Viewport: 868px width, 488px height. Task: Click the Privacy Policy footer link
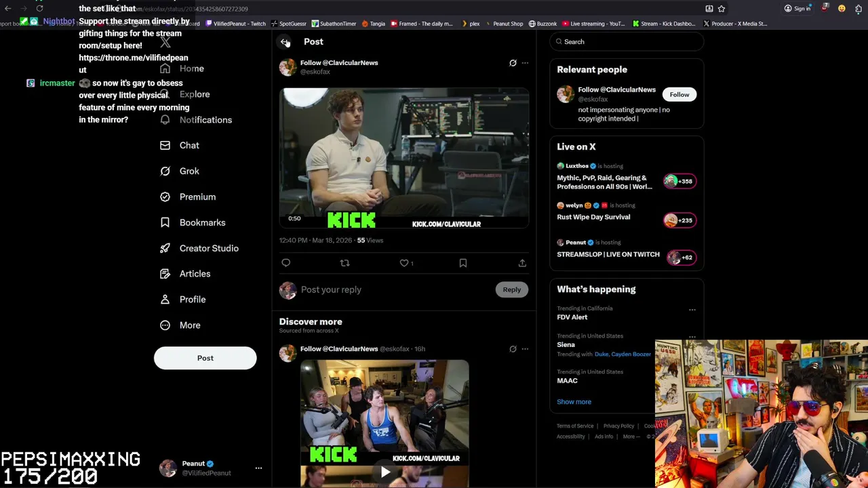(x=618, y=426)
